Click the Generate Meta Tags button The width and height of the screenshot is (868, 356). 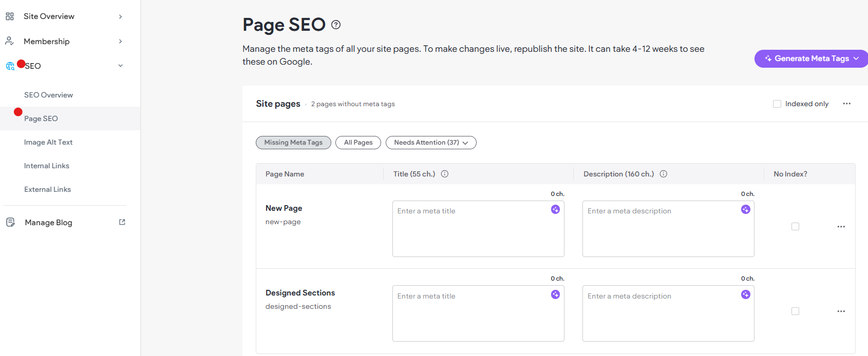tap(811, 58)
